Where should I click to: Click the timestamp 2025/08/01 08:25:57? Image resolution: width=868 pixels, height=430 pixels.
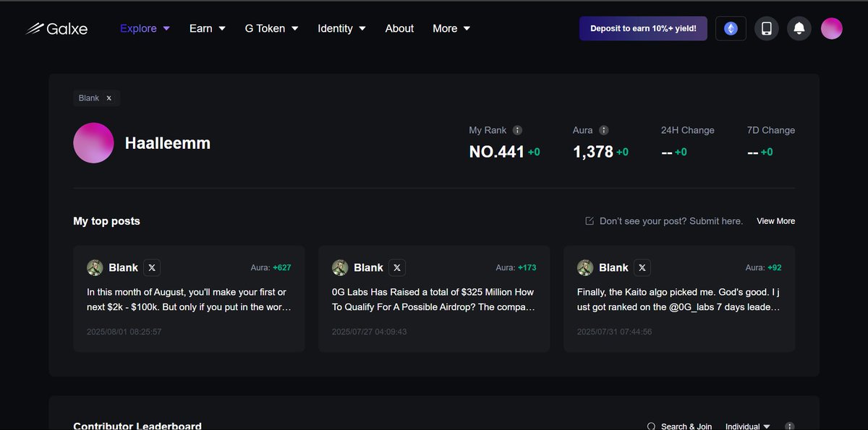click(124, 332)
